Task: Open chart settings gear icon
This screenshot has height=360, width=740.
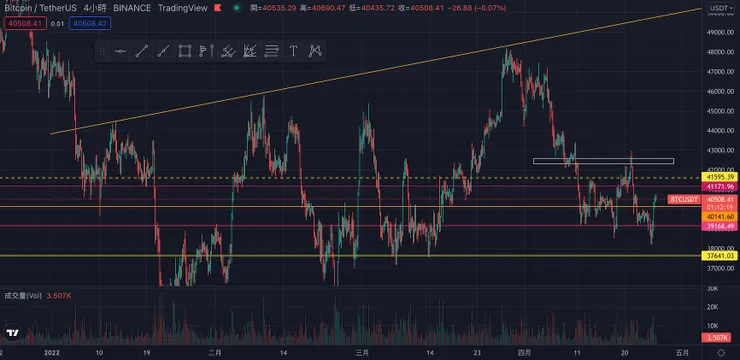Action: tap(721, 352)
